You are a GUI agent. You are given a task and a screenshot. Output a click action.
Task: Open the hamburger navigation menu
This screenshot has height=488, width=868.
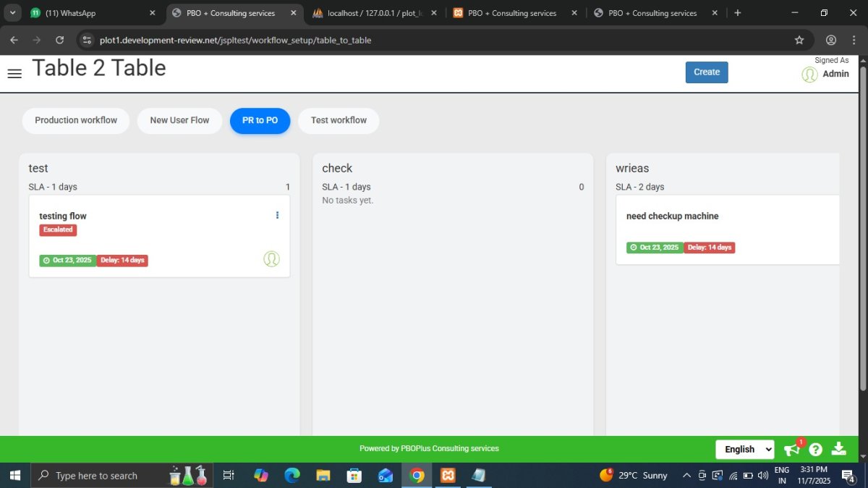click(x=14, y=73)
